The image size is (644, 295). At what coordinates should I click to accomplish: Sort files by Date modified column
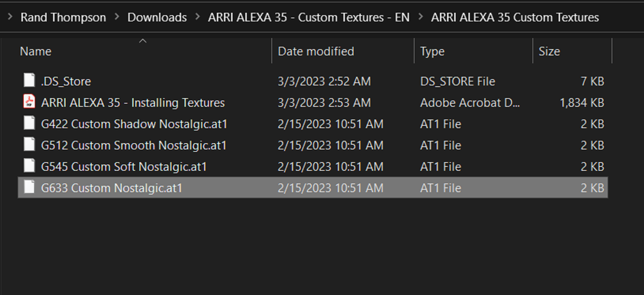316,51
